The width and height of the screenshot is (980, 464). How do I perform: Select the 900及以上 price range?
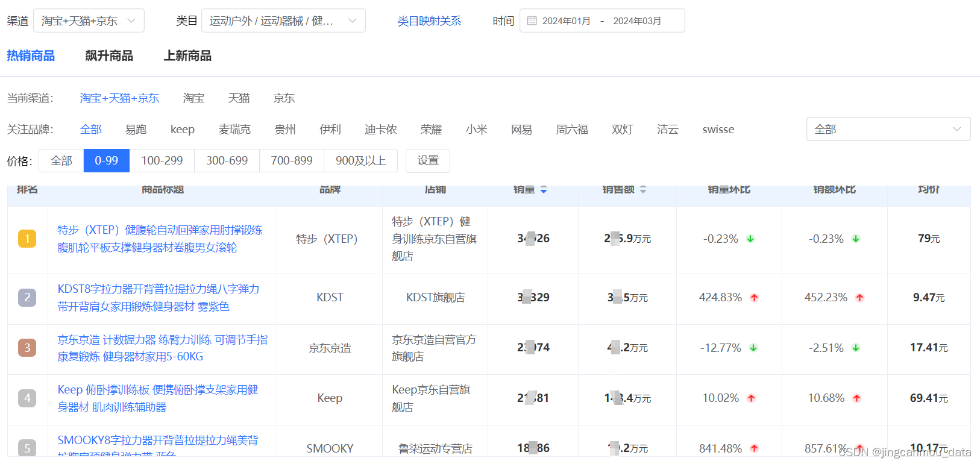[361, 161]
